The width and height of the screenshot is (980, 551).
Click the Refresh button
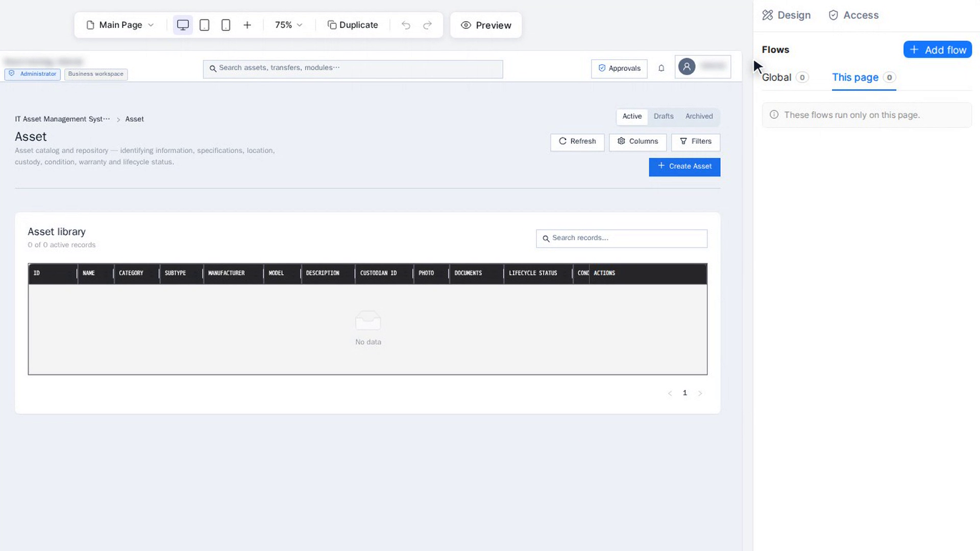[577, 142]
